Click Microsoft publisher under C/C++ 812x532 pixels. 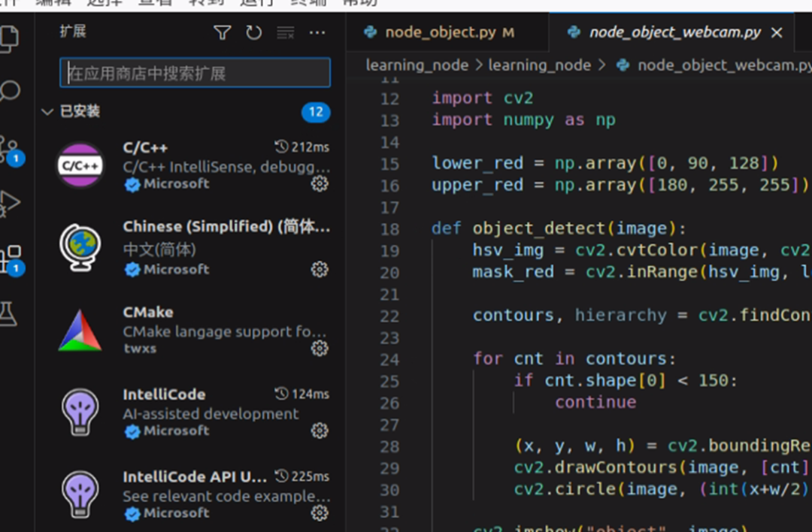tap(176, 183)
